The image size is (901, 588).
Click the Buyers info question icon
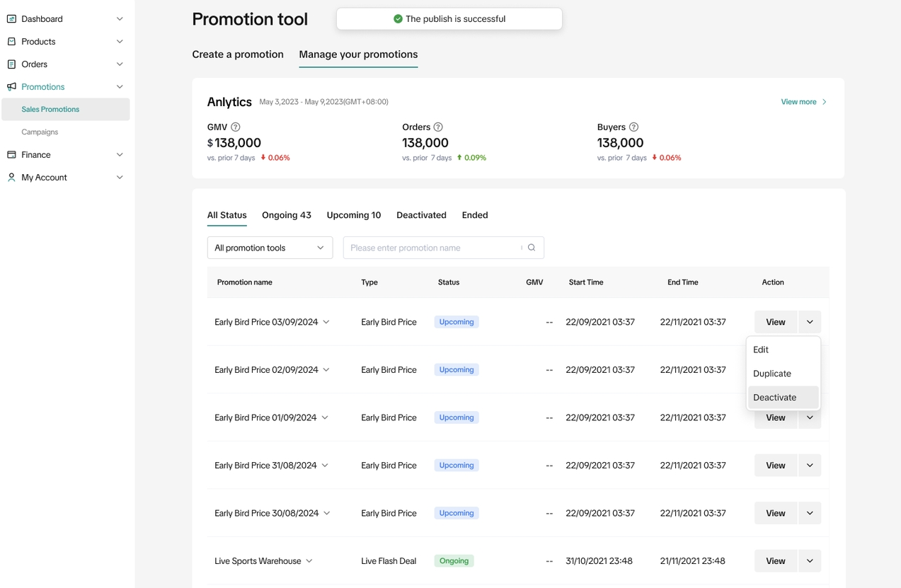pos(633,127)
